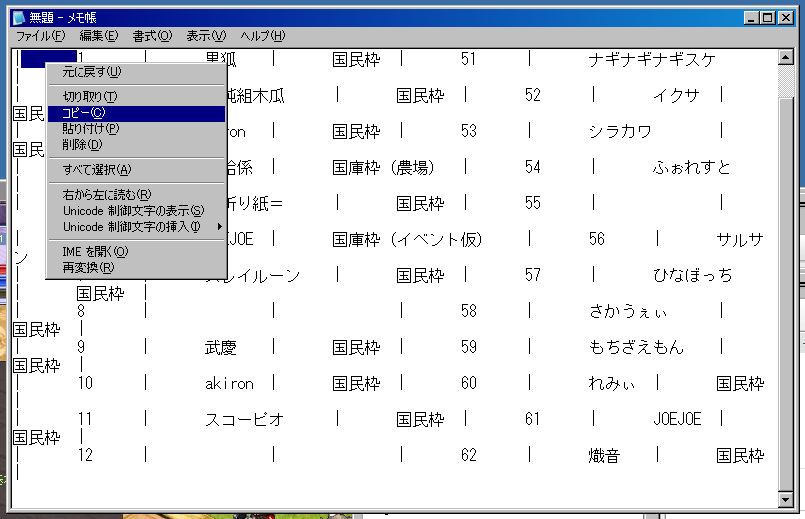Choose 削除(D) in context menu

[136, 145]
